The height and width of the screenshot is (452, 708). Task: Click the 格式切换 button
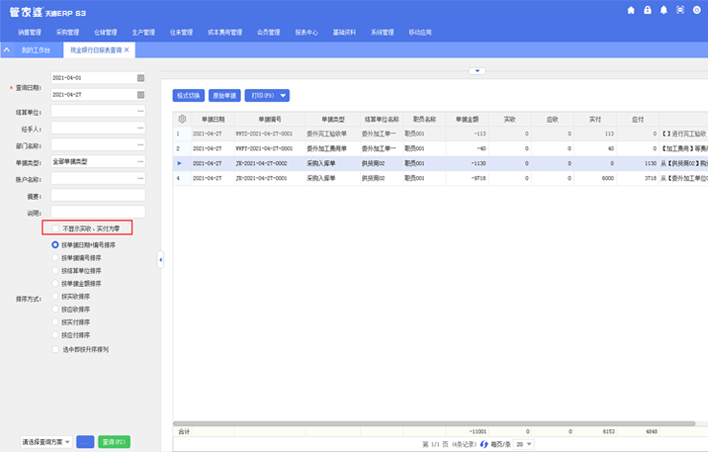[188, 96]
